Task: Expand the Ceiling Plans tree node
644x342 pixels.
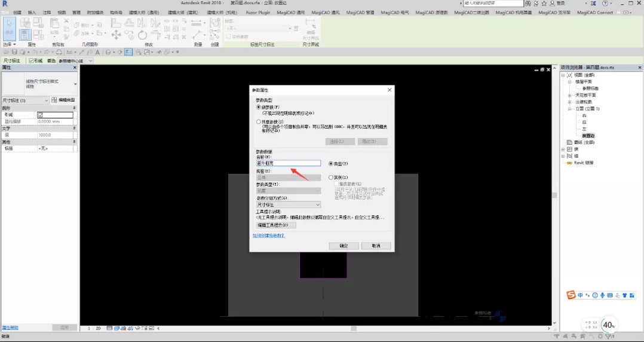Action: click(x=570, y=95)
